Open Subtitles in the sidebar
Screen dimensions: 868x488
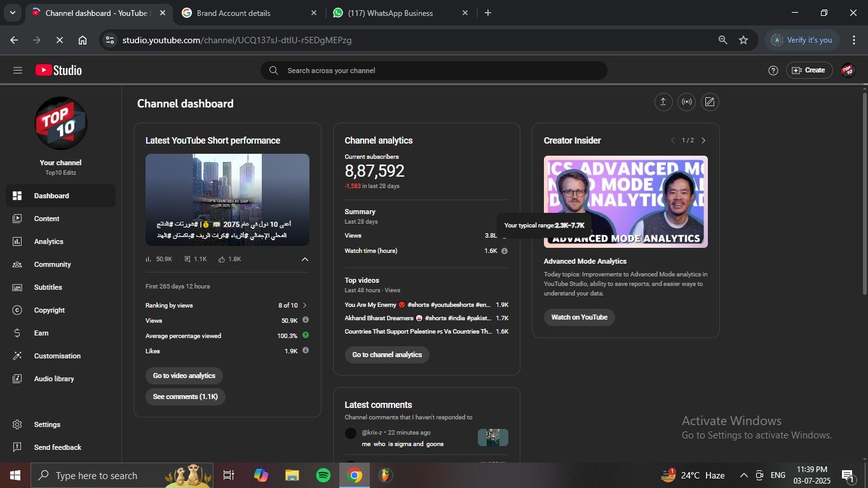tap(60, 287)
